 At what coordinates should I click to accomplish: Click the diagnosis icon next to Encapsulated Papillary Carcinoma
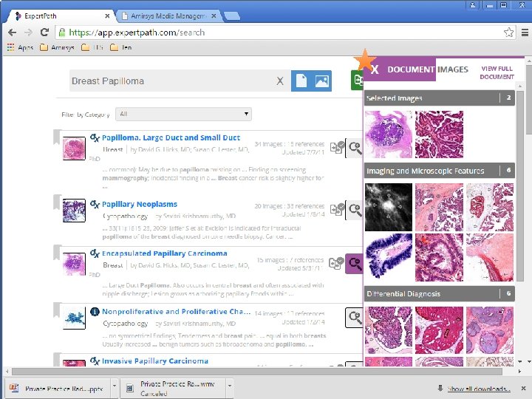coord(95,253)
